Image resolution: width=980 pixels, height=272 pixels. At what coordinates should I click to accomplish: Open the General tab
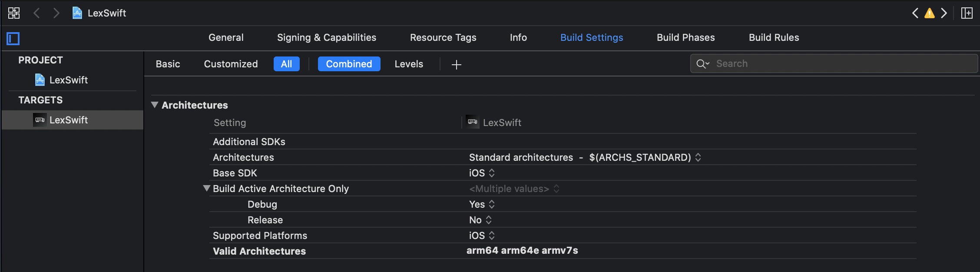[226, 38]
